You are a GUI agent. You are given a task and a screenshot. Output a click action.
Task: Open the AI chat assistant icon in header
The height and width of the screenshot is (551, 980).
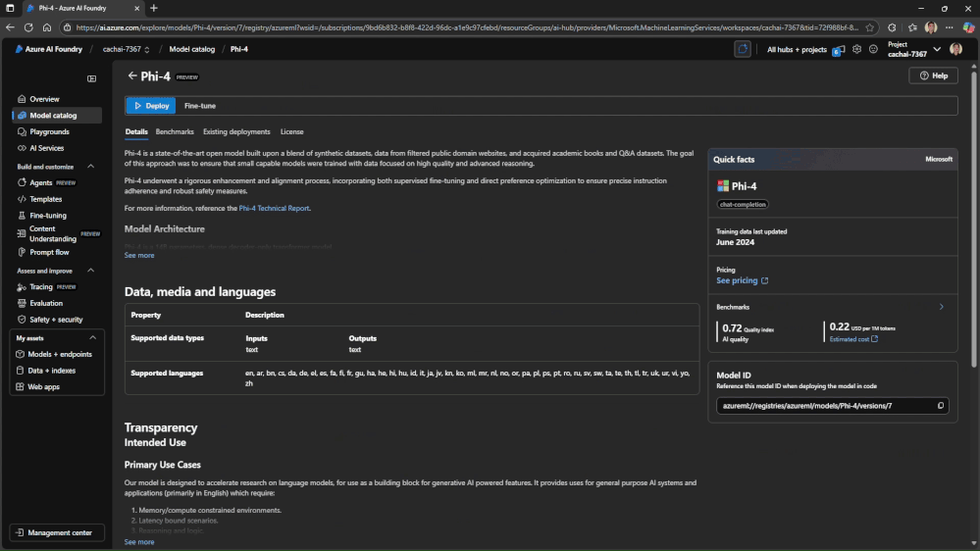tap(743, 49)
